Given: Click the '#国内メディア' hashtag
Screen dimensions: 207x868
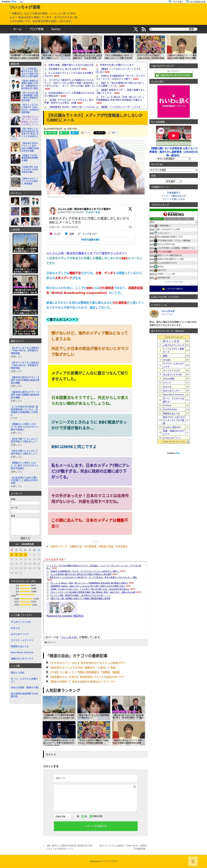Looking at the screenshot, I should point(59,546).
